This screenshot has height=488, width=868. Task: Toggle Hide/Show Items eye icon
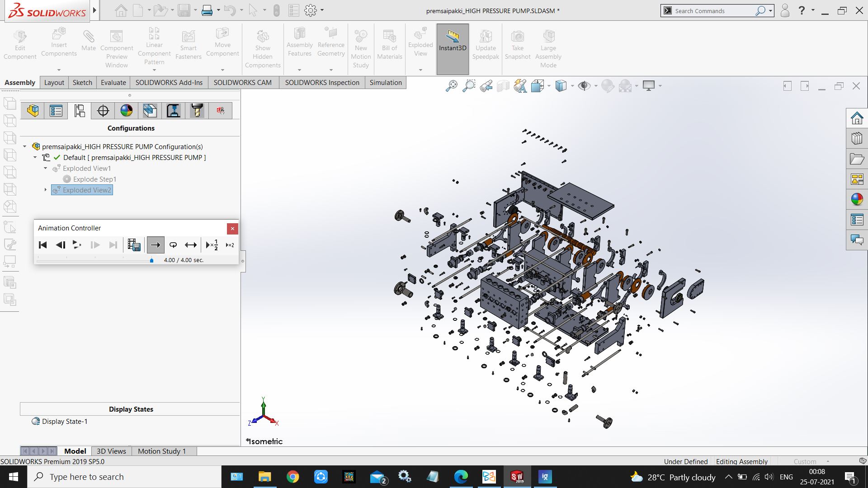584,86
